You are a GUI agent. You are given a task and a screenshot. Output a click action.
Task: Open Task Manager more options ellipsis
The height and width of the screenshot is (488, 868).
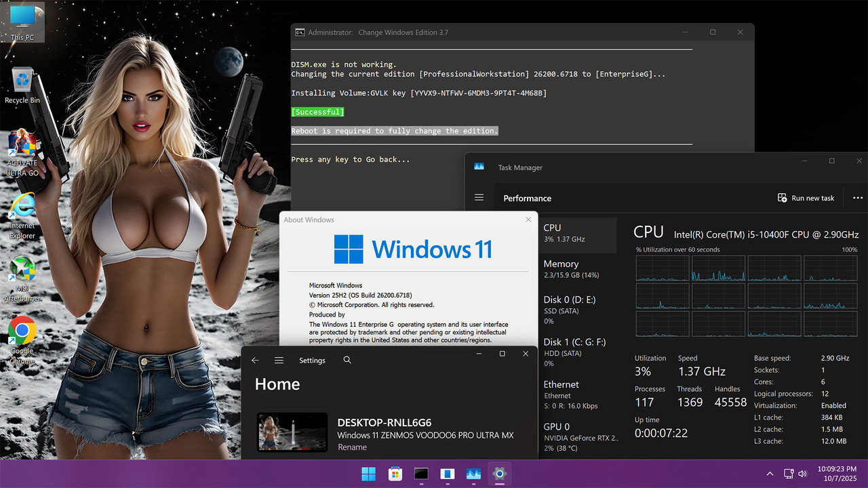click(857, 198)
